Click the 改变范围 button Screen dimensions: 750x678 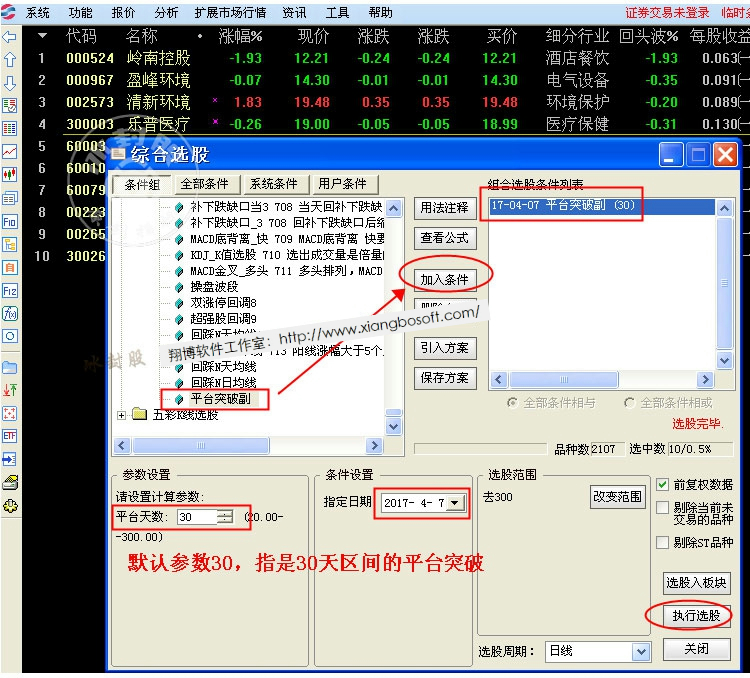click(618, 497)
